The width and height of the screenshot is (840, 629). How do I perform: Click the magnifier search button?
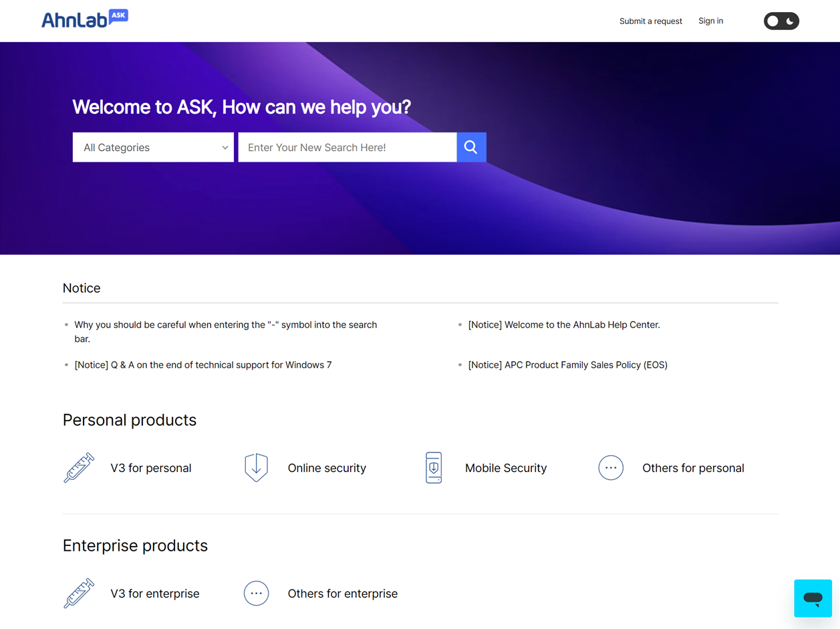pos(471,147)
